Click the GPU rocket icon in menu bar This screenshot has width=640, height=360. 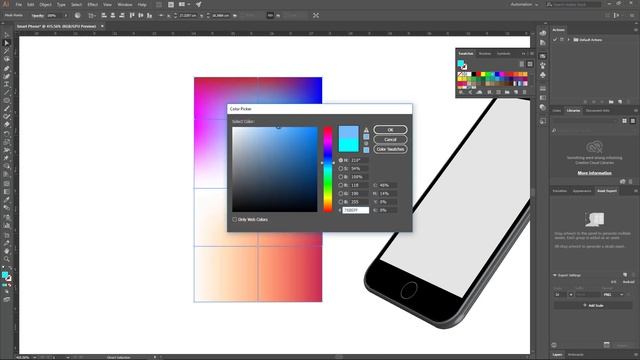pos(198,4)
